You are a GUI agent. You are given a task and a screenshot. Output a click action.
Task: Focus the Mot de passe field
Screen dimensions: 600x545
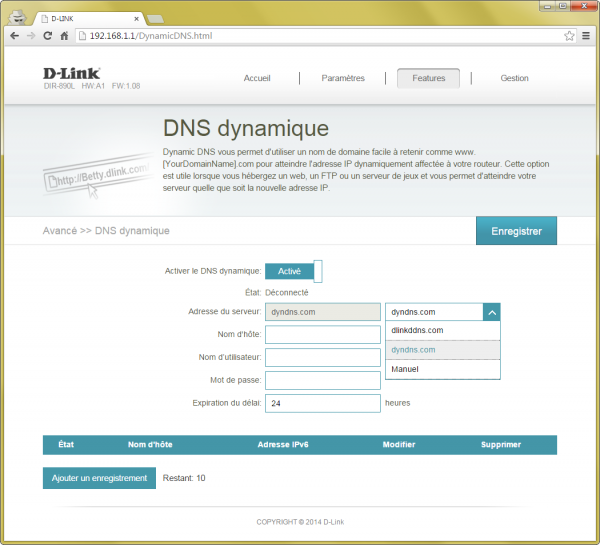pyautogui.click(x=322, y=380)
